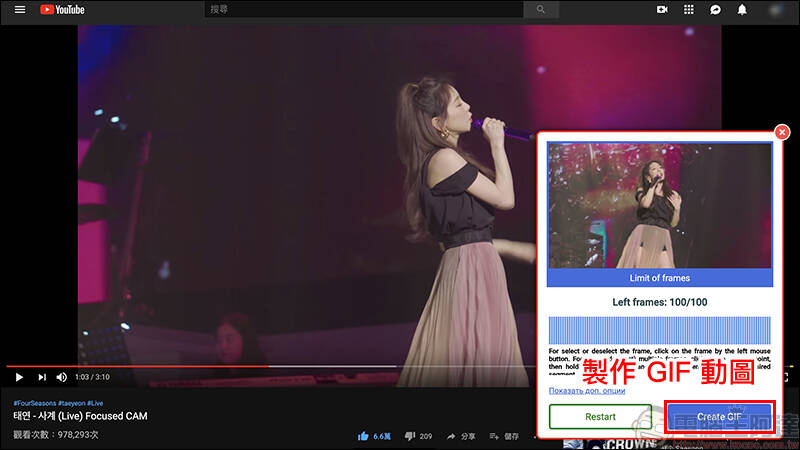Seek on the red video progress bar
This screenshot has height=450, width=800.
pos(138,366)
